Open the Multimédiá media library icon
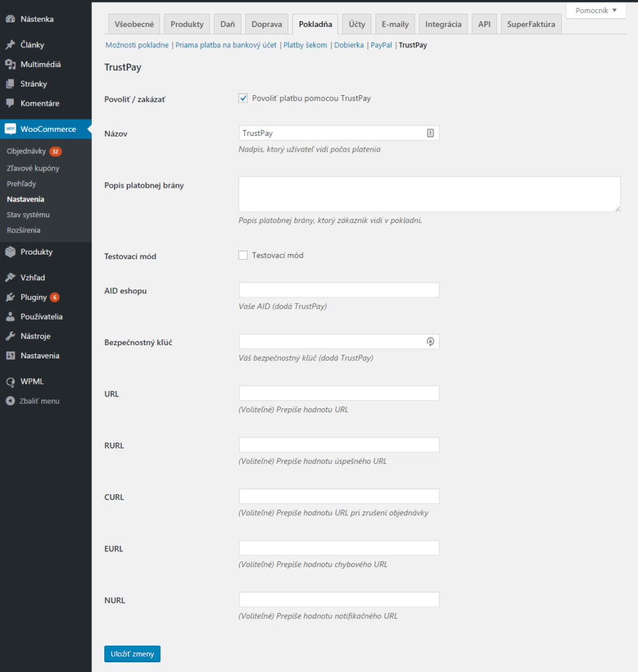 point(11,64)
